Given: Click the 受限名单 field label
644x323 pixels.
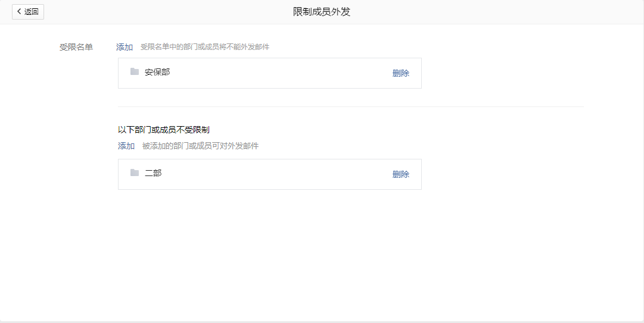Looking at the screenshot, I should pos(76,47).
